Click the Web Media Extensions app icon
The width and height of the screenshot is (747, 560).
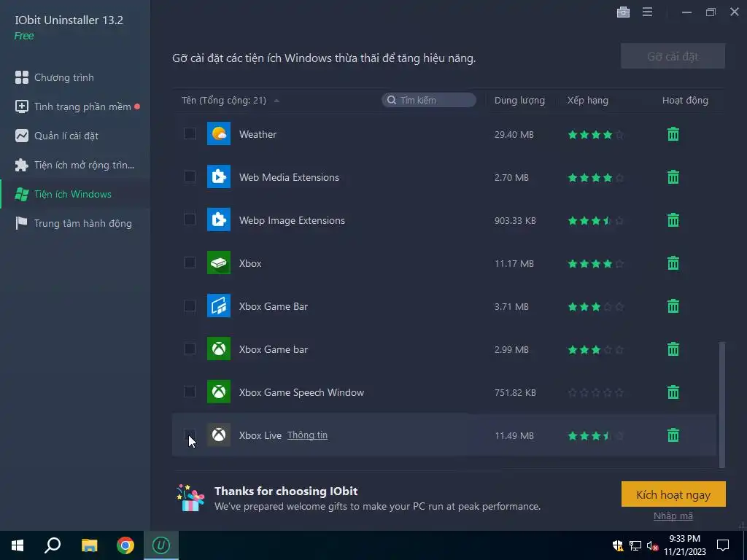(219, 176)
